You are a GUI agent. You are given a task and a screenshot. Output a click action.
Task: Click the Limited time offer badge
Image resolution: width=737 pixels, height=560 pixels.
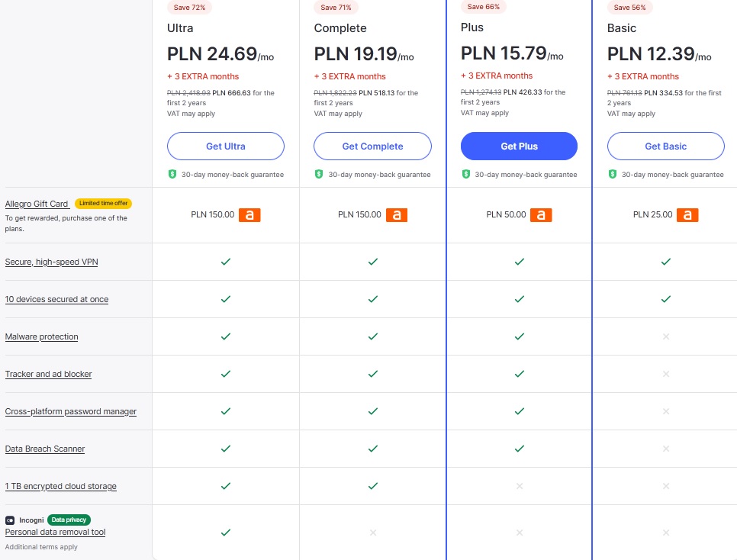pos(104,203)
